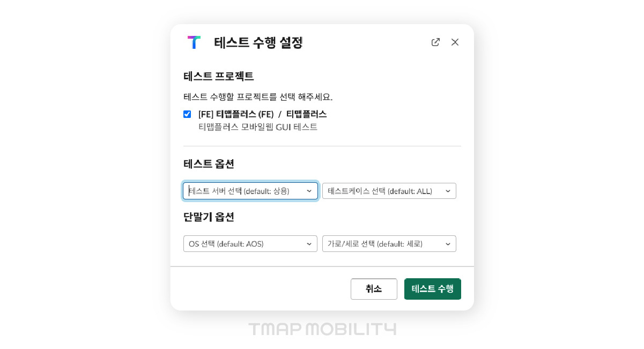Click the chevron on the 가로/세로 선택 dropdown
This screenshot has height=349, width=644.
pyautogui.click(x=448, y=243)
